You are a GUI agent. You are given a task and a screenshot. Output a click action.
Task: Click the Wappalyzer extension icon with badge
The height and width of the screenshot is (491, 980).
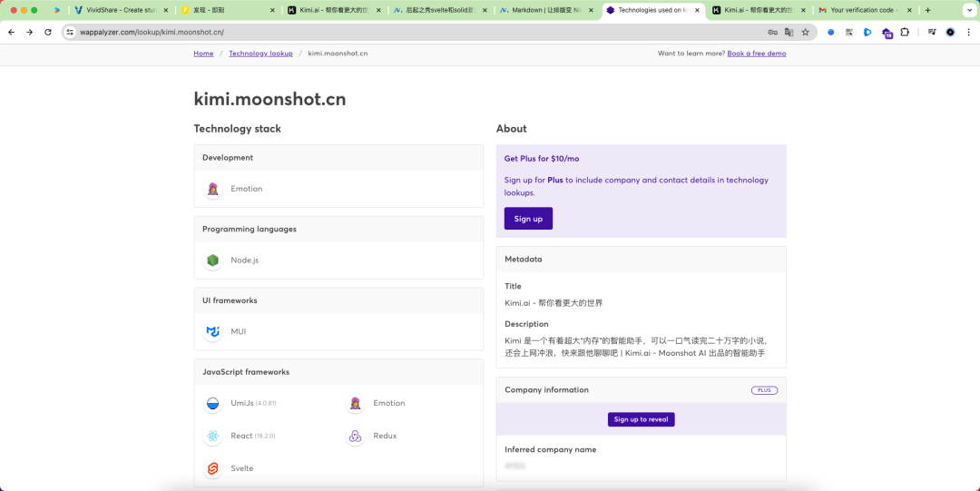click(x=887, y=33)
